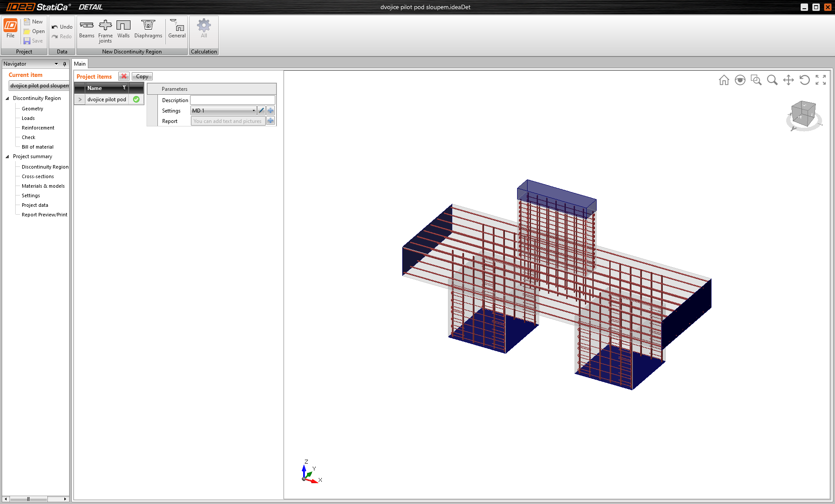This screenshot has width=835, height=504.
Task: Open Reinforcement in the navigator tree
Action: pos(38,128)
